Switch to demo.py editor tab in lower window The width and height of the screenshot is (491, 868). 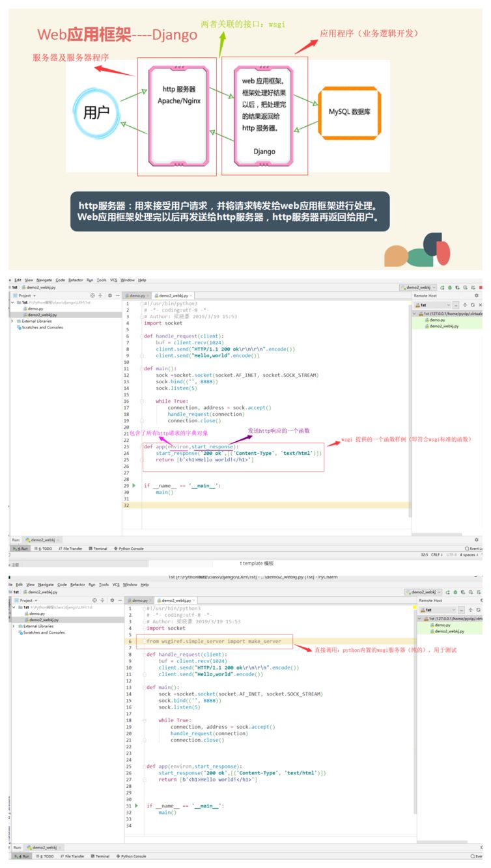click(139, 600)
